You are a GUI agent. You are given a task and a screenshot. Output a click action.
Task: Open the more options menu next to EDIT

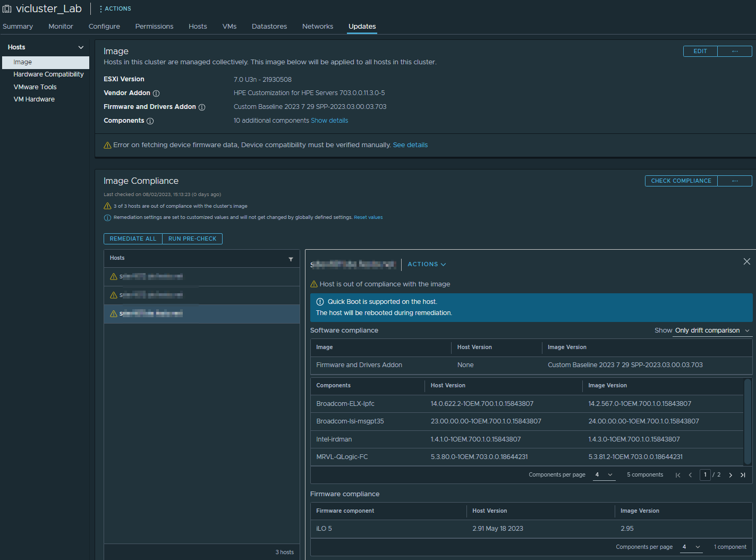735,52
